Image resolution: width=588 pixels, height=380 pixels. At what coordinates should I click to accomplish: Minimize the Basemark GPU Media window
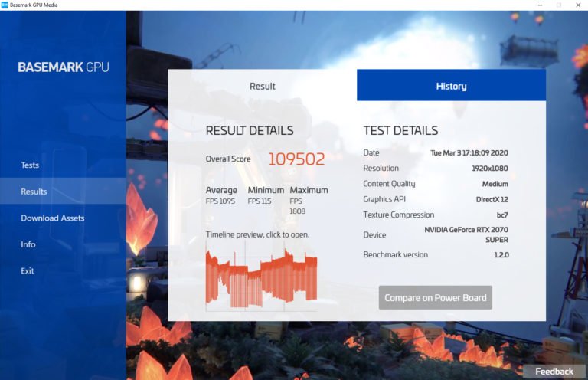(x=540, y=5)
